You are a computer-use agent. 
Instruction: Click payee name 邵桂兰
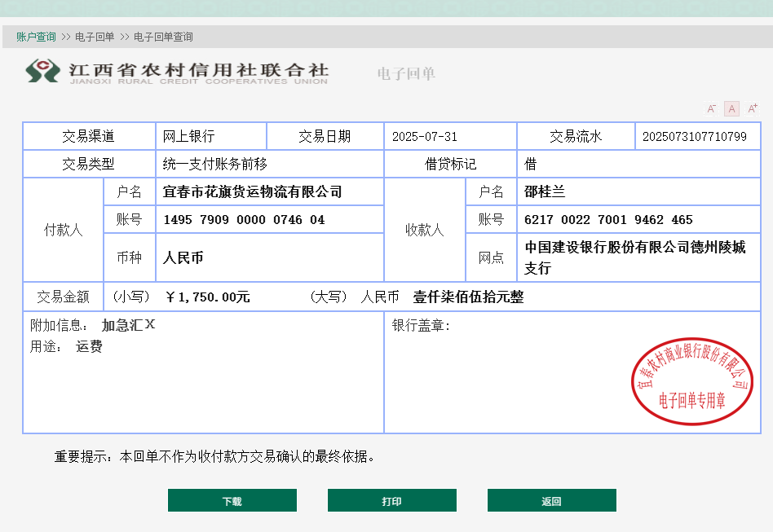point(545,191)
